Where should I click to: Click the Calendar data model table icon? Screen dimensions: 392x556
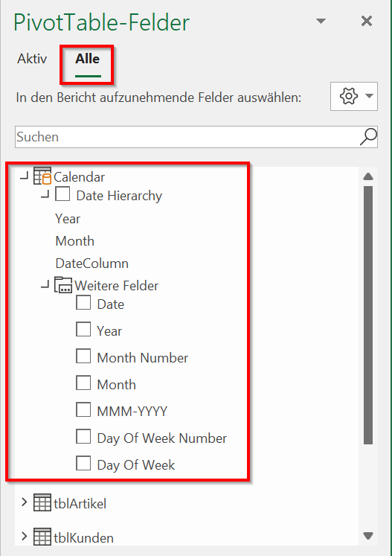[42, 176]
